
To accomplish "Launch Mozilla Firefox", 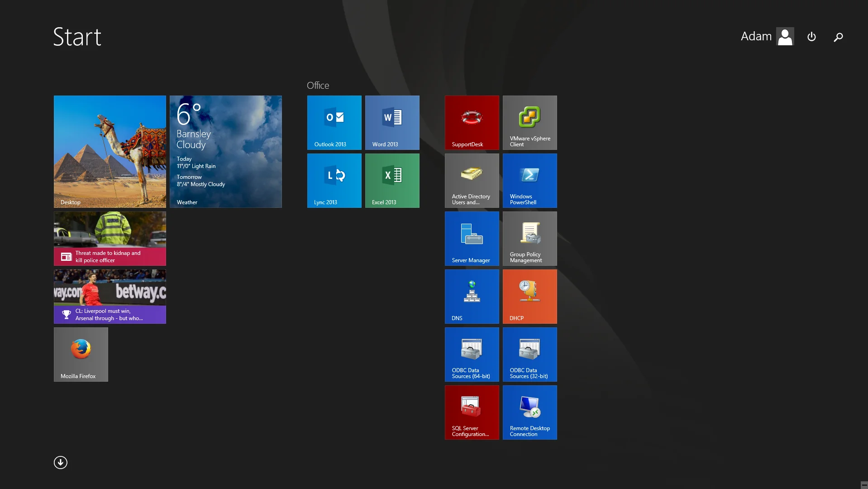I will [81, 354].
